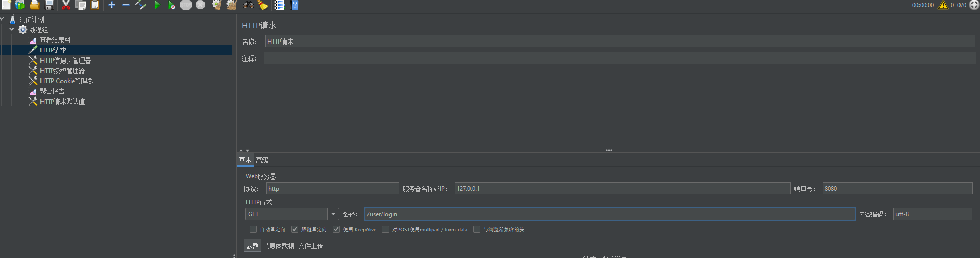This screenshot has width=980, height=258.
Task: Open the GET method dropdown
Action: [333, 214]
